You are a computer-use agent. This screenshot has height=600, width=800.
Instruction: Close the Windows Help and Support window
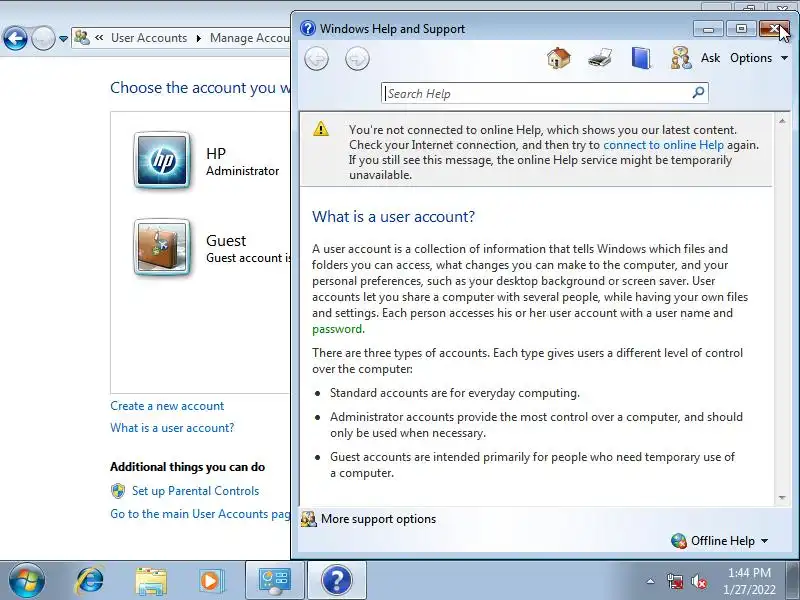[773, 29]
